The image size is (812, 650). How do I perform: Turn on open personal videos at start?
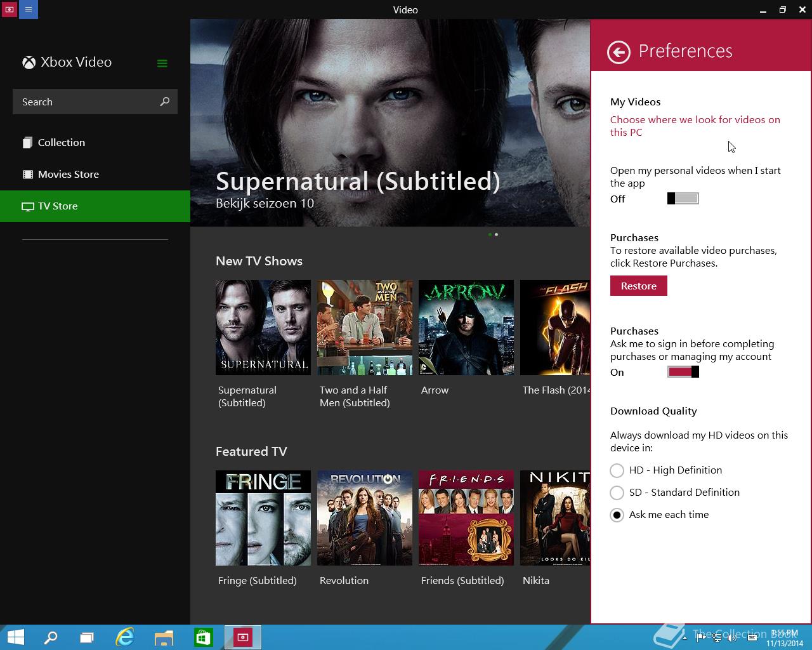point(683,199)
